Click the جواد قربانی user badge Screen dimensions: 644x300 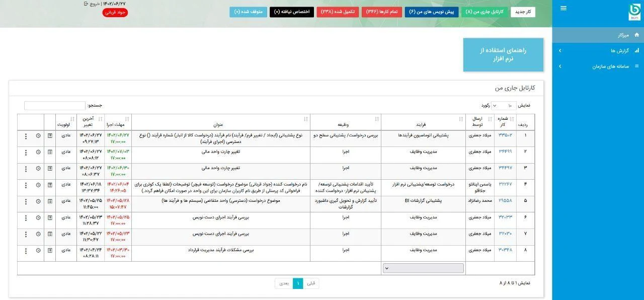(115, 13)
